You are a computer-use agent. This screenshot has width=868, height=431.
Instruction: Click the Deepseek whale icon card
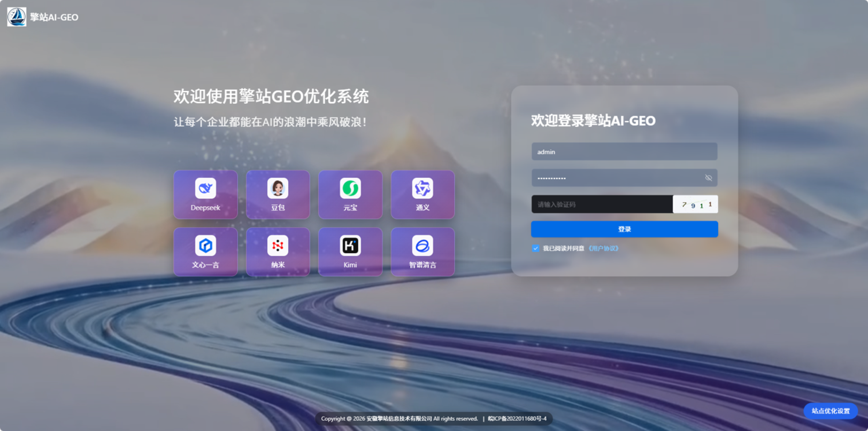tap(205, 195)
